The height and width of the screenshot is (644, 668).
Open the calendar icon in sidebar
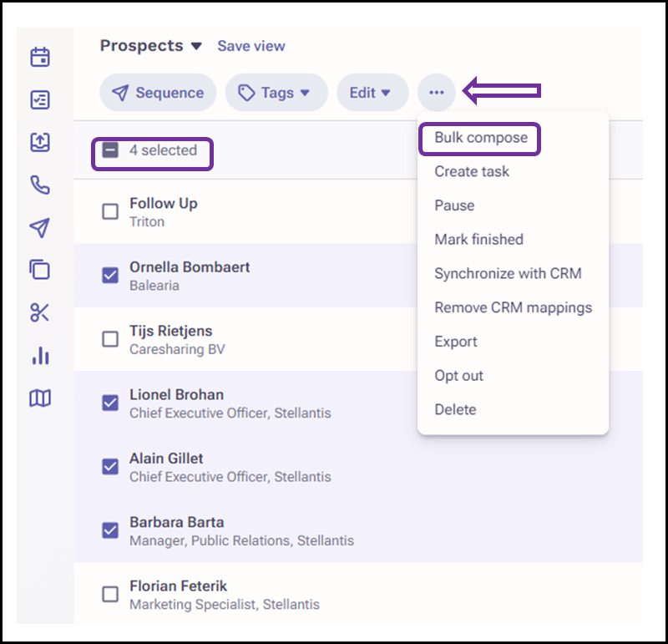(x=40, y=57)
